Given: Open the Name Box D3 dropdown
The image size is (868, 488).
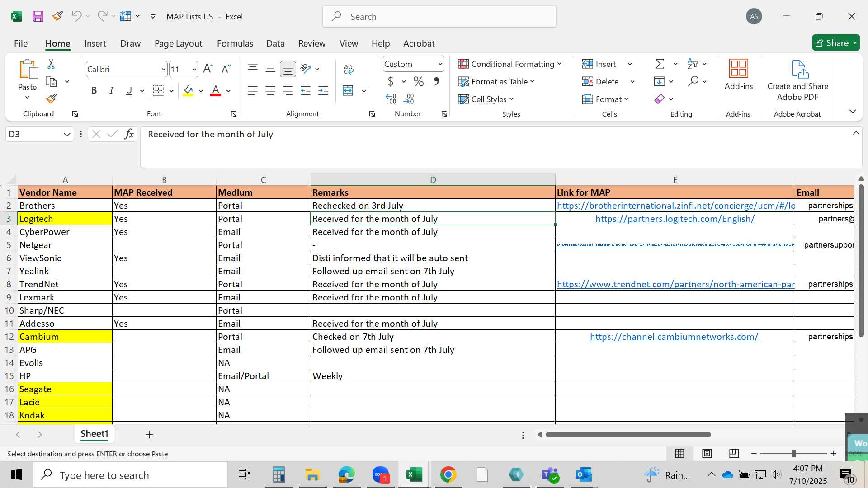Looking at the screenshot, I should click(x=67, y=134).
